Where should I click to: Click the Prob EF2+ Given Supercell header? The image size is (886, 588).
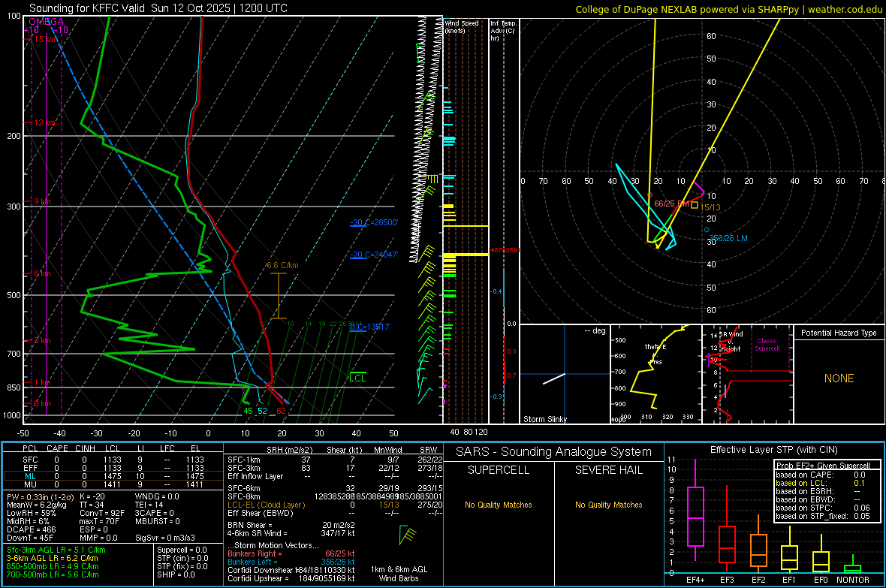[823, 466]
